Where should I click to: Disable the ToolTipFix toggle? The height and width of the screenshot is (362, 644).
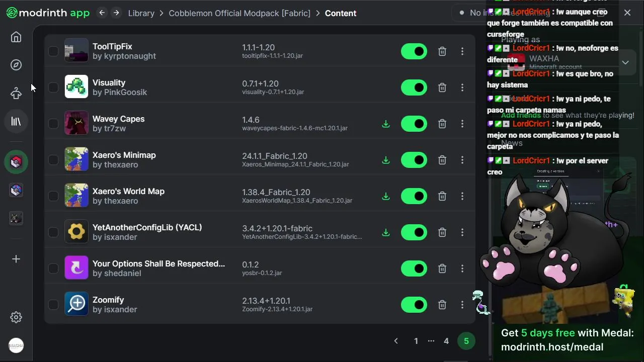414,51
